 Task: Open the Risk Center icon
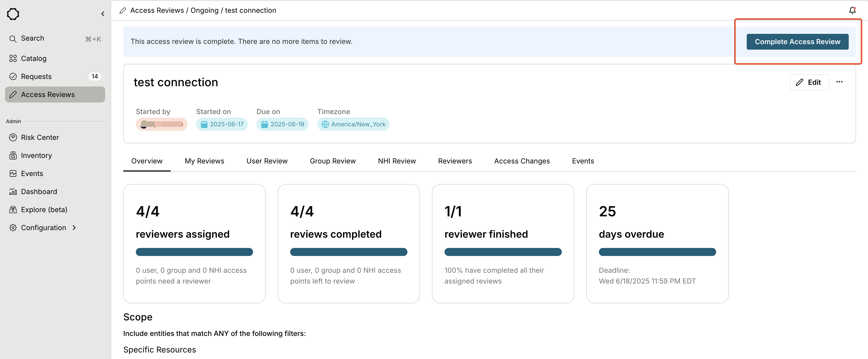click(x=13, y=138)
